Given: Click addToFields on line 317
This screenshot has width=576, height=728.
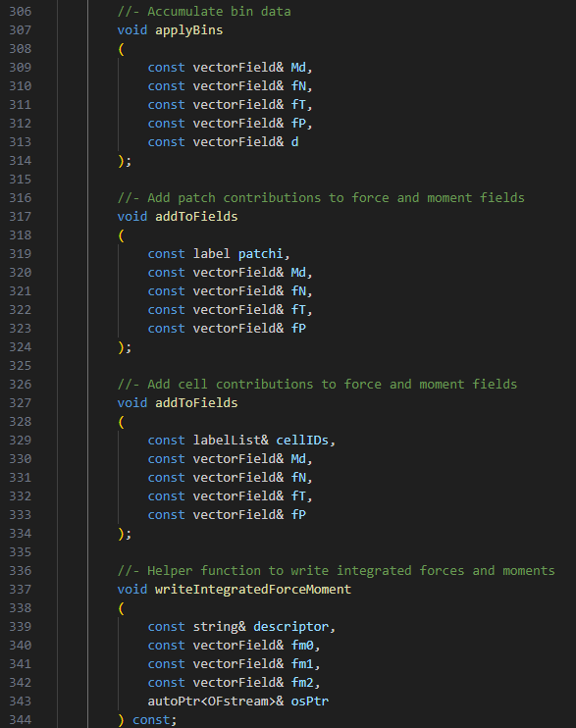Looking at the screenshot, I should coord(196,217).
